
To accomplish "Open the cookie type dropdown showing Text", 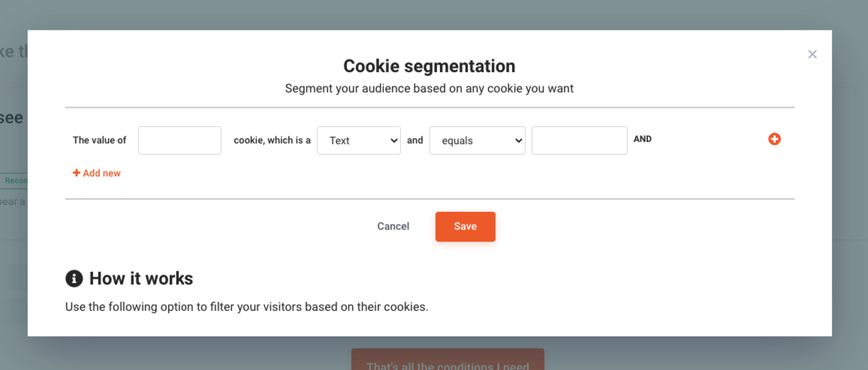I will pos(359,141).
